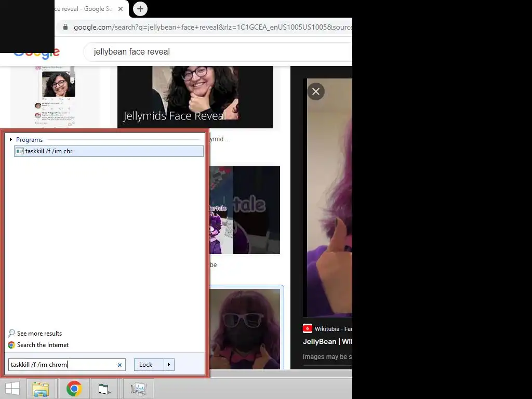Click the Chrome icon beside Search the Internet

tap(11, 345)
